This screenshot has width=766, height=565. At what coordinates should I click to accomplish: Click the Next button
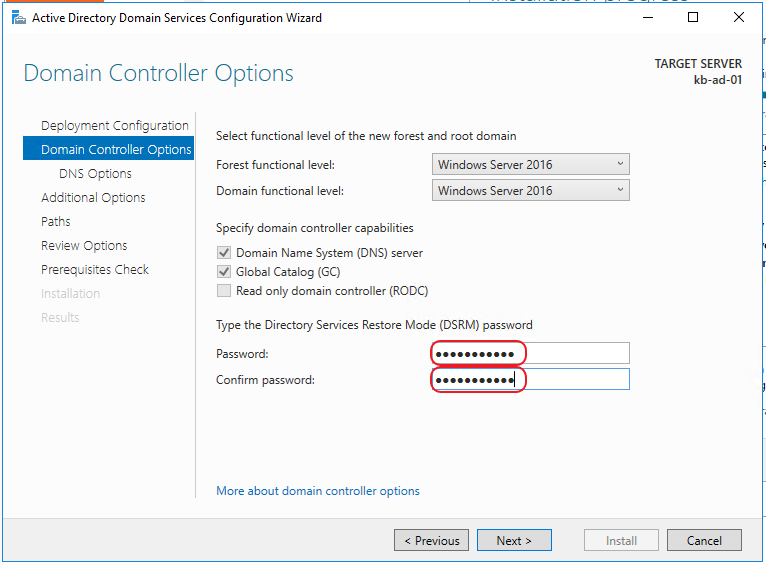pyautogui.click(x=514, y=541)
